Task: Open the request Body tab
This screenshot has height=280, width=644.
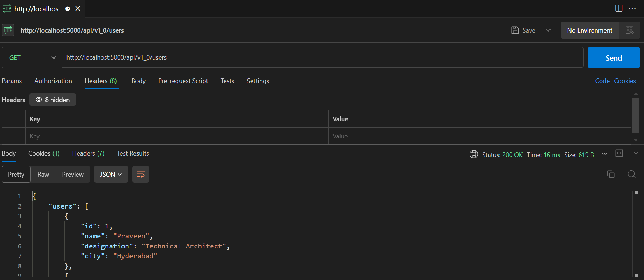Action: (x=139, y=81)
